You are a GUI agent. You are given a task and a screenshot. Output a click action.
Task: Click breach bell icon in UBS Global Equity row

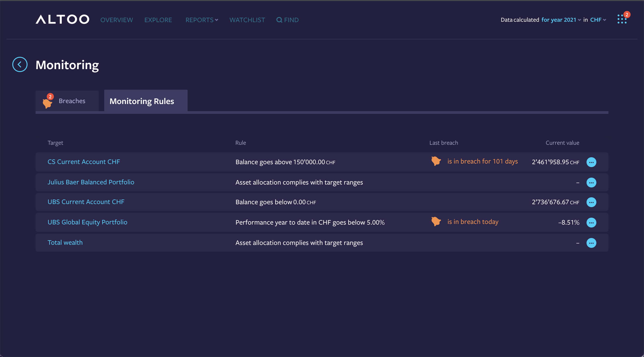pyautogui.click(x=436, y=221)
